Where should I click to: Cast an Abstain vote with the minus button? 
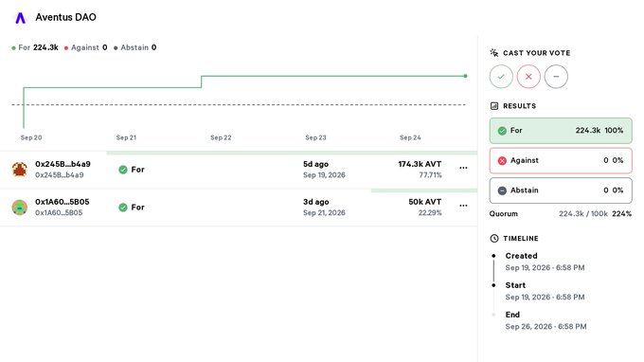point(556,77)
